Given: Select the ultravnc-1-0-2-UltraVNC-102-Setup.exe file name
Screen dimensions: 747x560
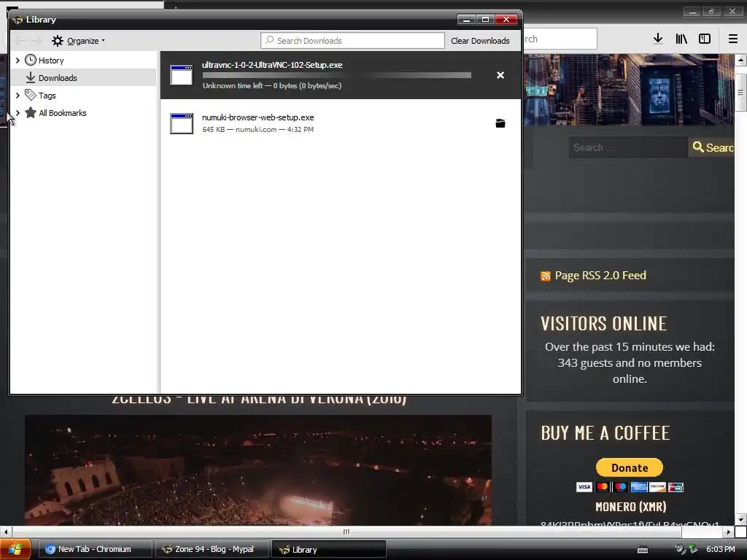Looking at the screenshot, I should 272,65.
